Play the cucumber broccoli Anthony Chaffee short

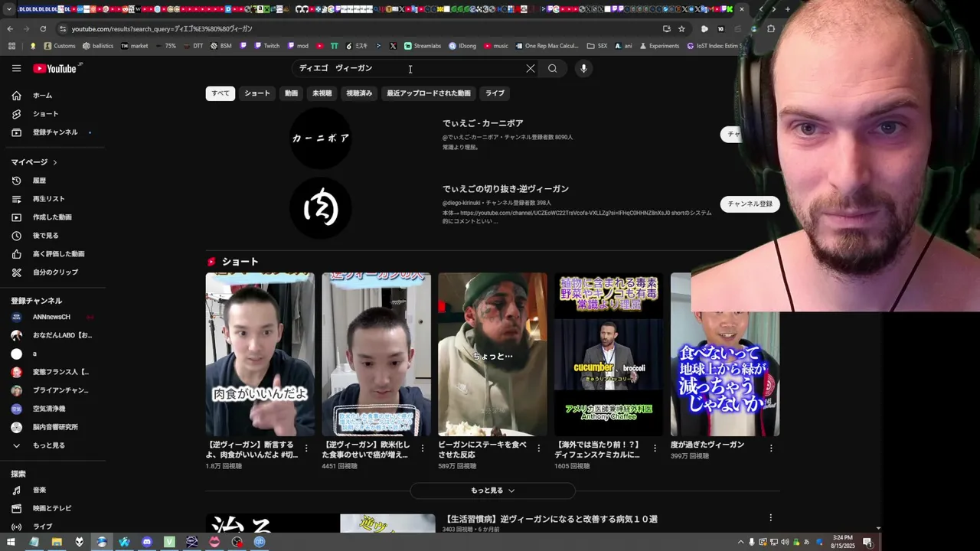coord(609,354)
